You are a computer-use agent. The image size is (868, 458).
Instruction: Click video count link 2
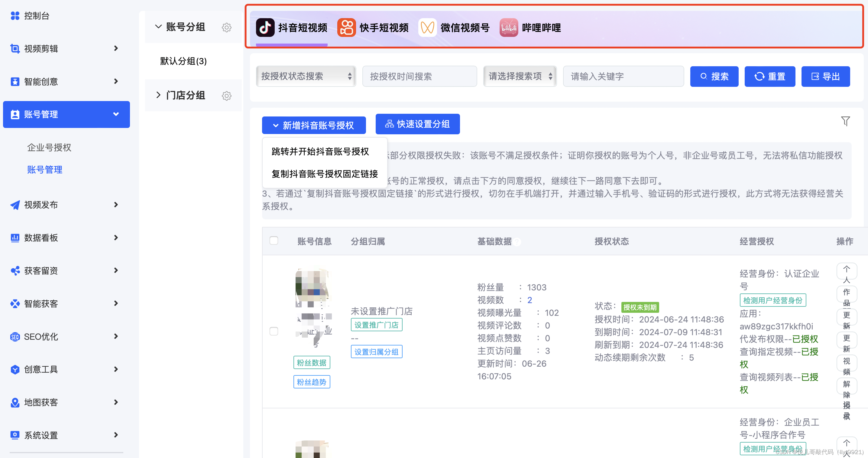pyautogui.click(x=530, y=300)
